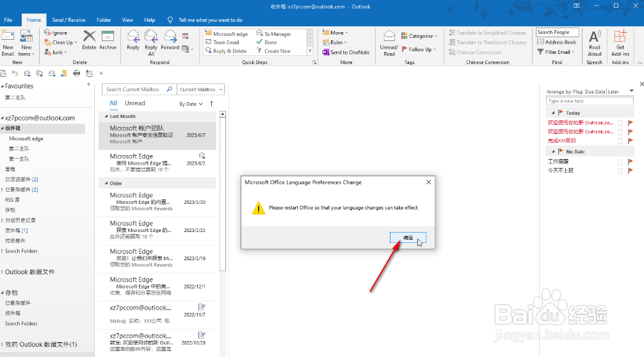The width and height of the screenshot is (644, 357).
Task: Reverse sort order with the up arrow
Action: 211,104
